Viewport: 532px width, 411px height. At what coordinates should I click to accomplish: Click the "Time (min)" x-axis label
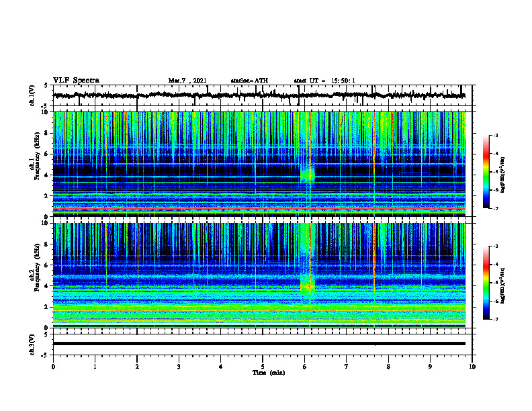point(269,373)
